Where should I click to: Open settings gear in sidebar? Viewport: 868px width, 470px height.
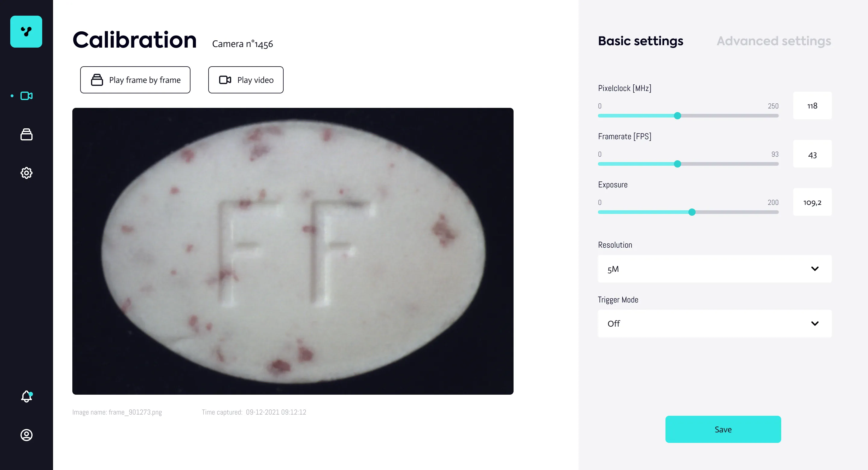click(26, 173)
